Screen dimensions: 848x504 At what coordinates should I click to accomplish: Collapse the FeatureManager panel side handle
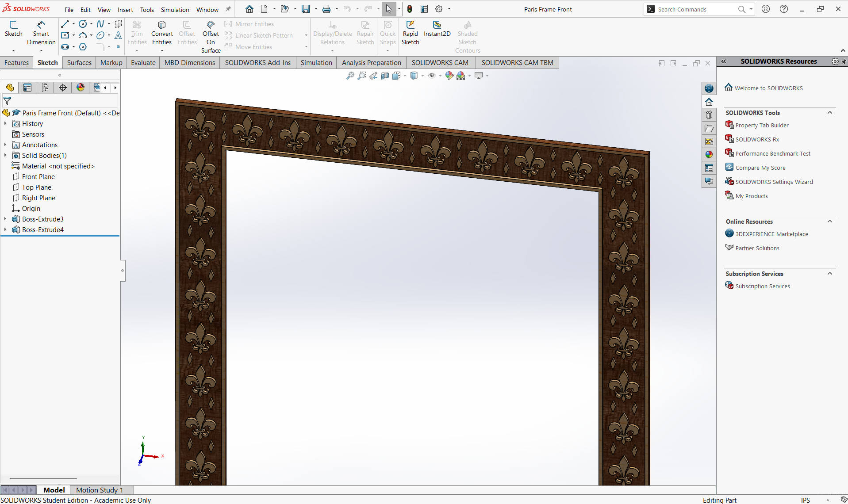[123, 270]
